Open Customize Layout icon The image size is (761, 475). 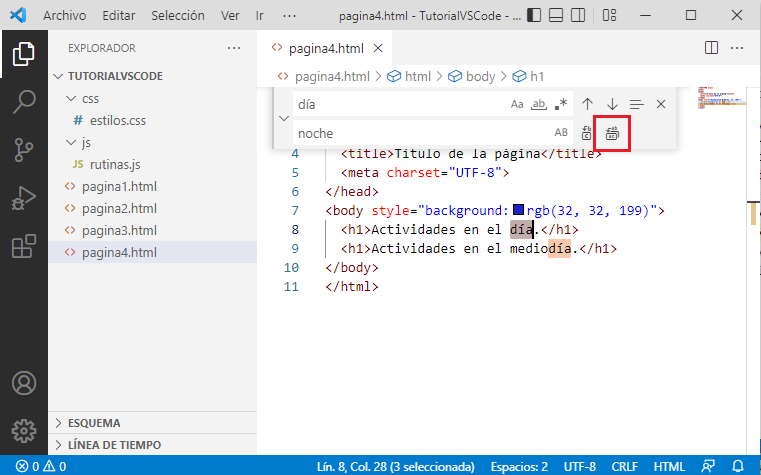click(x=609, y=15)
